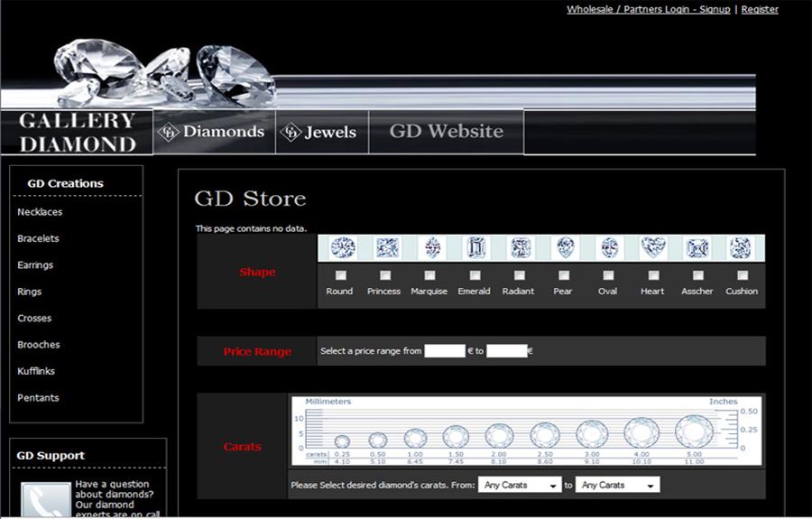Tick the Princess shape checkbox
812x519 pixels.
coord(385,275)
